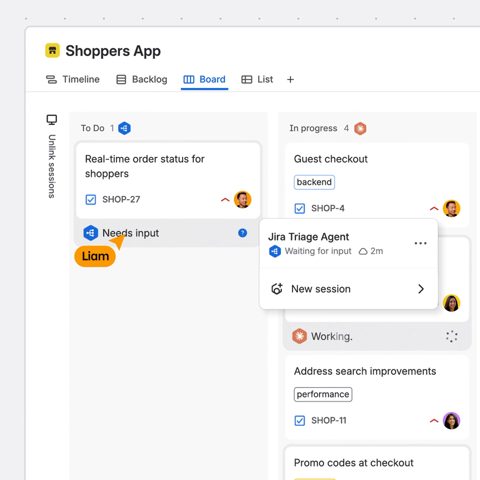Click the blue agent icon beside Needs input
The image size is (480, 480).
90,233
